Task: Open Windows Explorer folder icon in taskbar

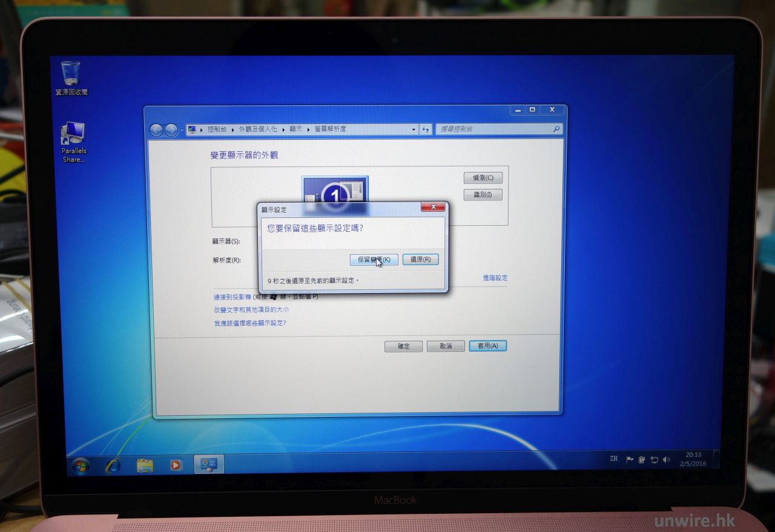Action: [x=145, y=465]
